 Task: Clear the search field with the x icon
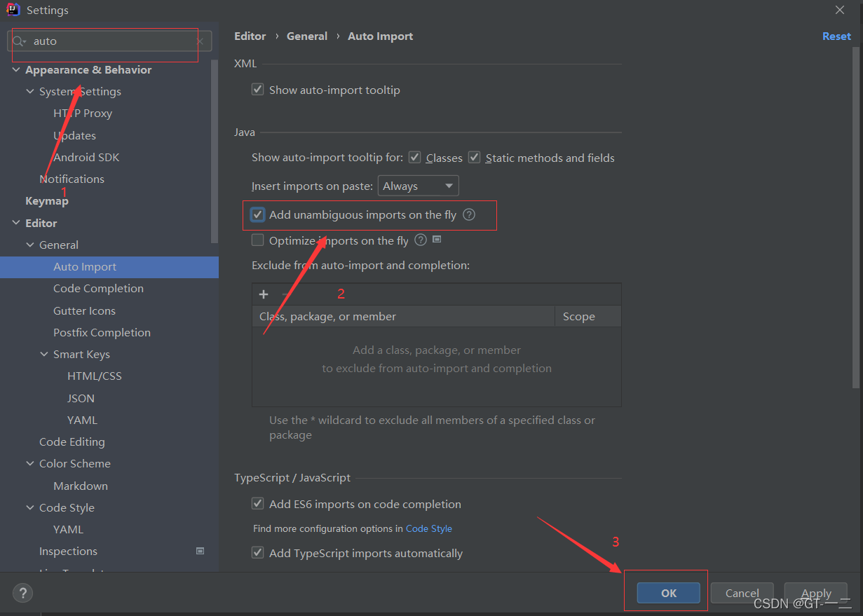(x=200, y=41)
